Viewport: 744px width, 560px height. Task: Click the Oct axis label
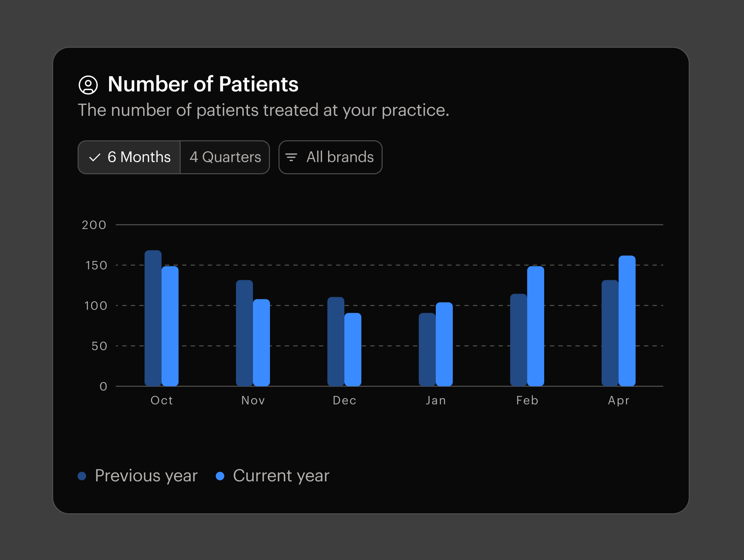[x=162, y=400]
